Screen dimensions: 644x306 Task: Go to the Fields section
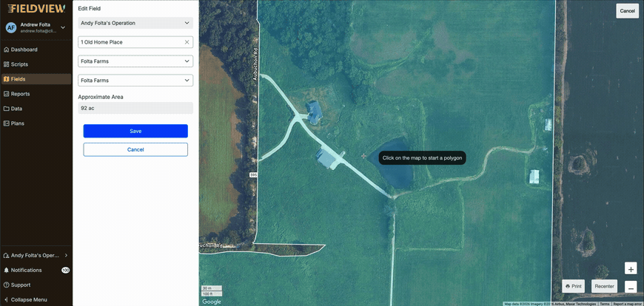pos(36,79)
